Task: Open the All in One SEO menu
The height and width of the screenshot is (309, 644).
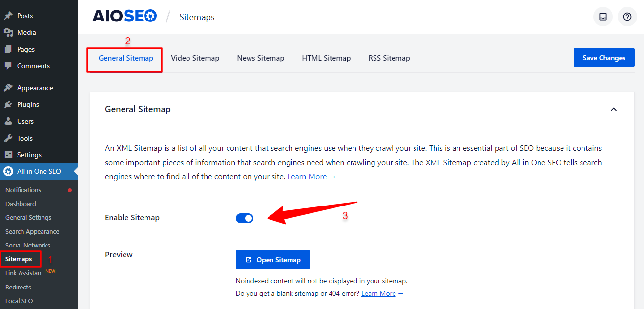Action: (x=39, y=171)
